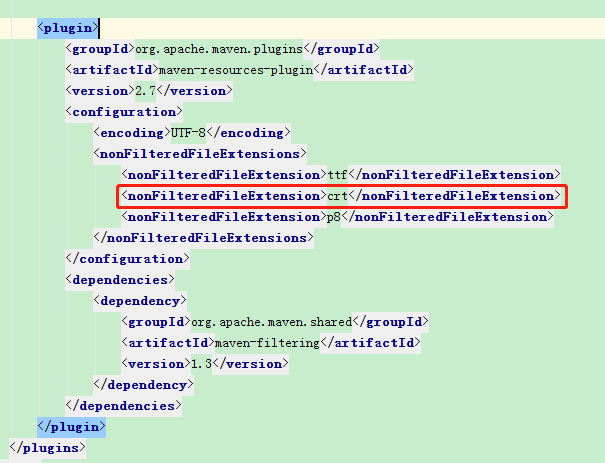The height and width of the screenshot is (463, 605).
Task: Click the version value 1.3
Action: click(x=201, y=364)
